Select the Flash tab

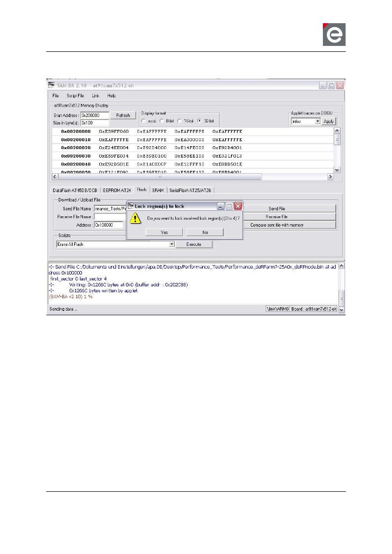tap(142, 190)
